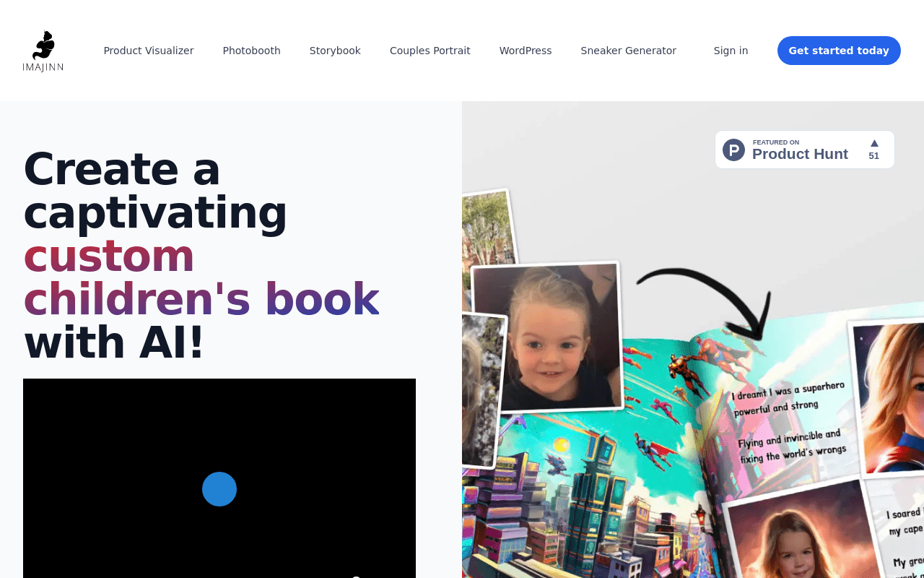Screen dimensions: 924x578
Task: Click the Product Hunt upvote triangle
Action: (x=874, y=143)
